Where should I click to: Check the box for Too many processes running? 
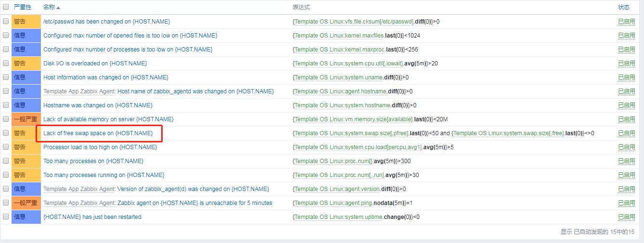pos(6,175)
